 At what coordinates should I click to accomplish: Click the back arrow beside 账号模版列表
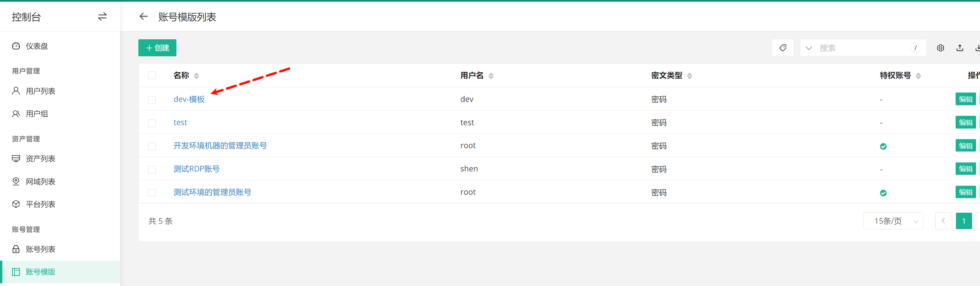(143, 17)
